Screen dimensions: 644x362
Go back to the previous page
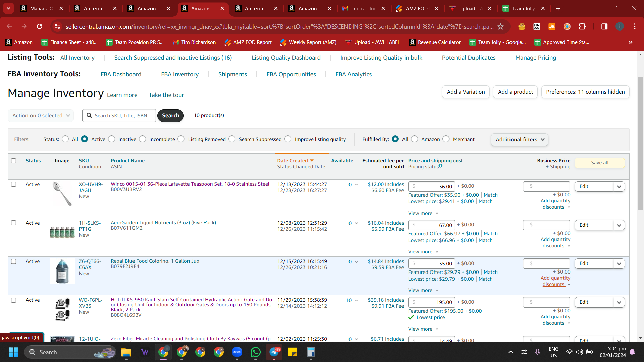tap(9, 26)
